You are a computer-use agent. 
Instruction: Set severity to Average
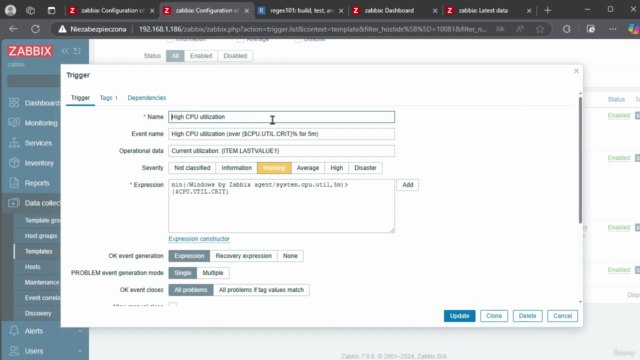308,168
